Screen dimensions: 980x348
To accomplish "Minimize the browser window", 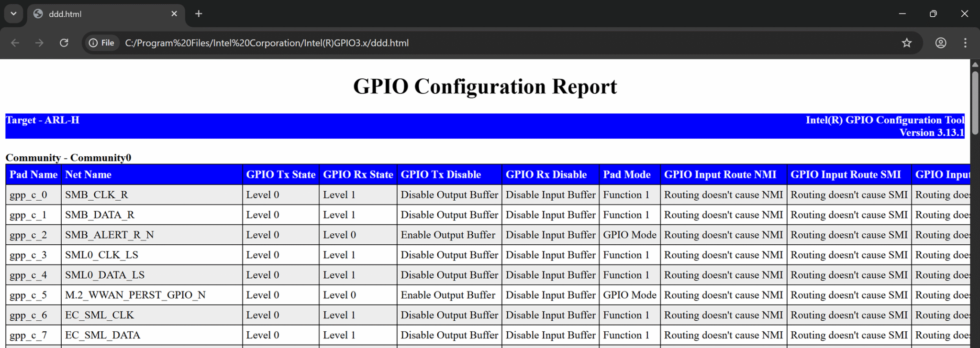I will (902, 14).
